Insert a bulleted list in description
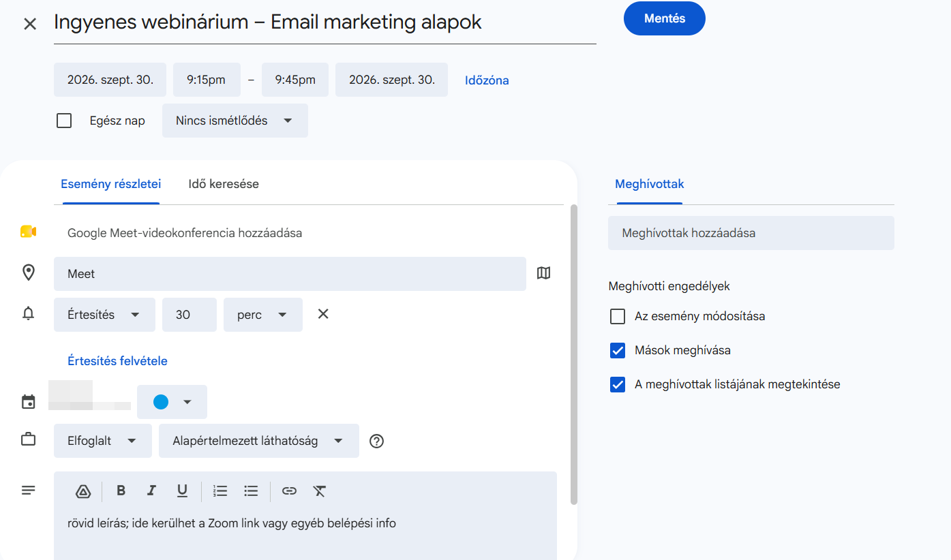The image size is (951, 560). [251, 491]
